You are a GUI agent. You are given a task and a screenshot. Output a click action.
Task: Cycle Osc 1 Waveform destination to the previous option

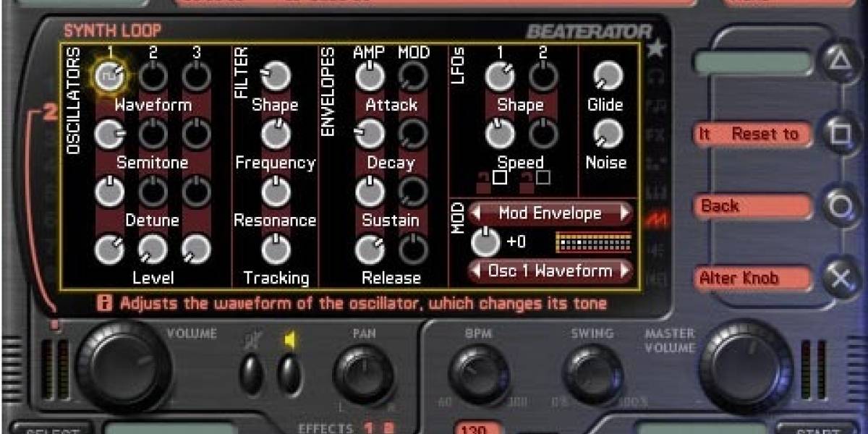coord(477,271)
